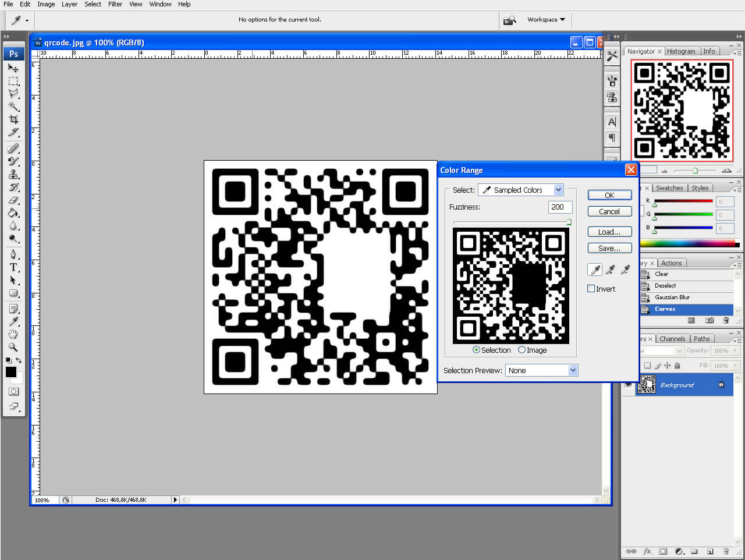Choose the Add to Sample eyedropper
The width and height of the screenshot is (745, 560).
pyautogui.click(x=610, y=270)
